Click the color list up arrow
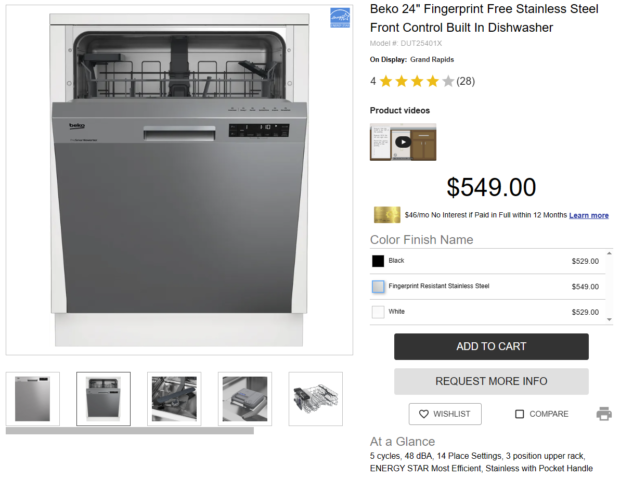The width and height of the screenshot is (620, 477). [x=609, y=253]
